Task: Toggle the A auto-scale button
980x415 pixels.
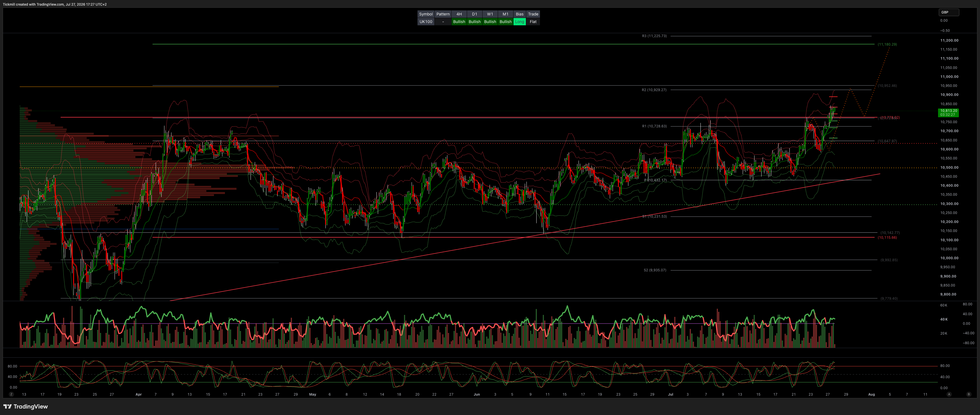Action: [x=949, y=394]
